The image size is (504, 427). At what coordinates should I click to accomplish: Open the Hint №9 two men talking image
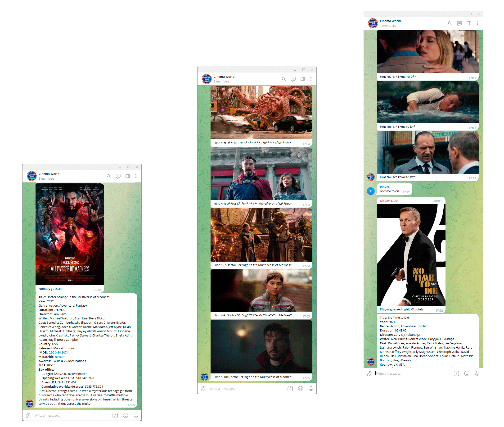[x=427, y=153]
